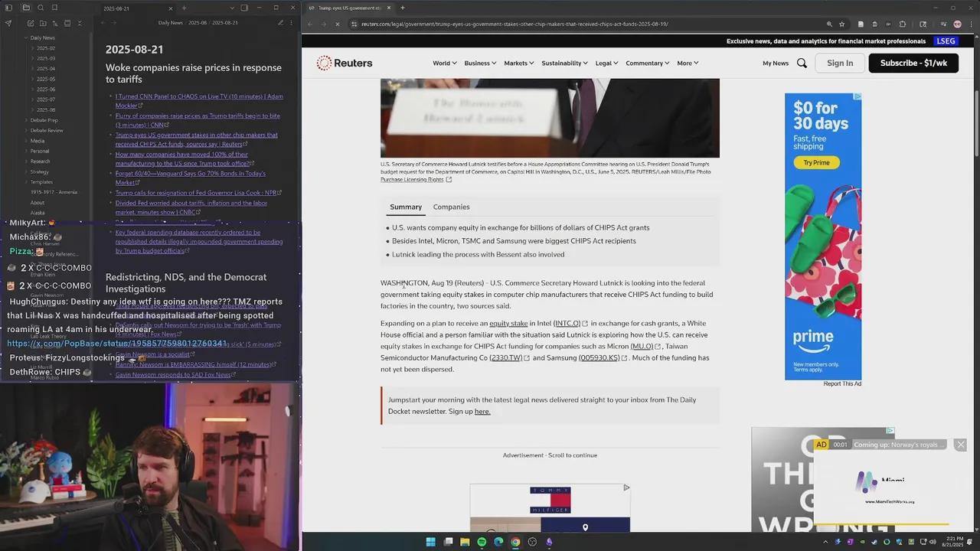Expand the 2025-08 folder
Screen dimensions: 980x551
pos(45,109)
